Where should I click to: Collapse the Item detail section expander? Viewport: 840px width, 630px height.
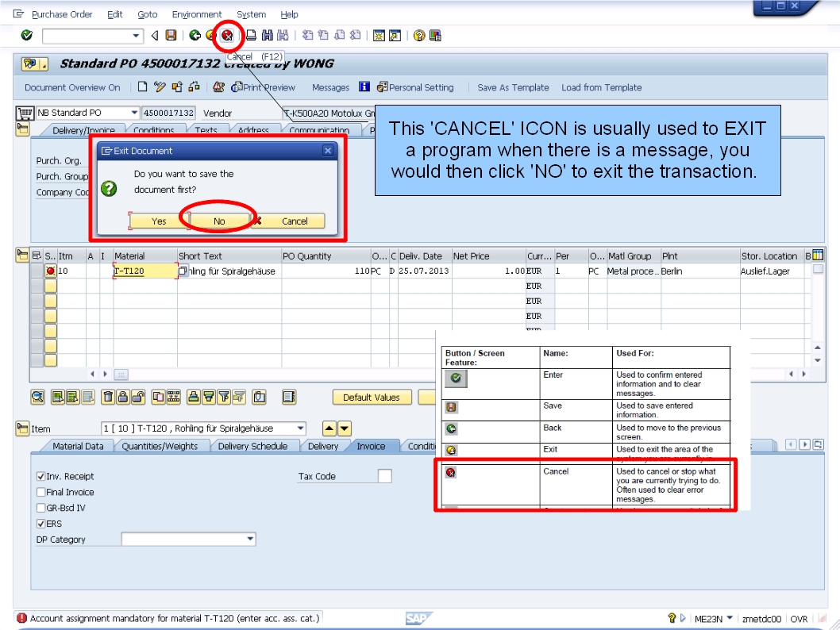tap(22, 428)
